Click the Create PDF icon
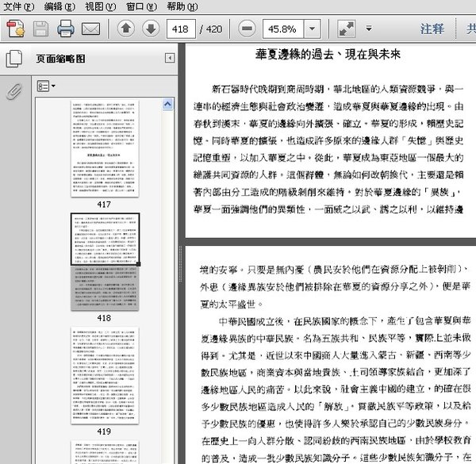Image resolution: width=476 pixels, height=464 pixels. (16, 29)
